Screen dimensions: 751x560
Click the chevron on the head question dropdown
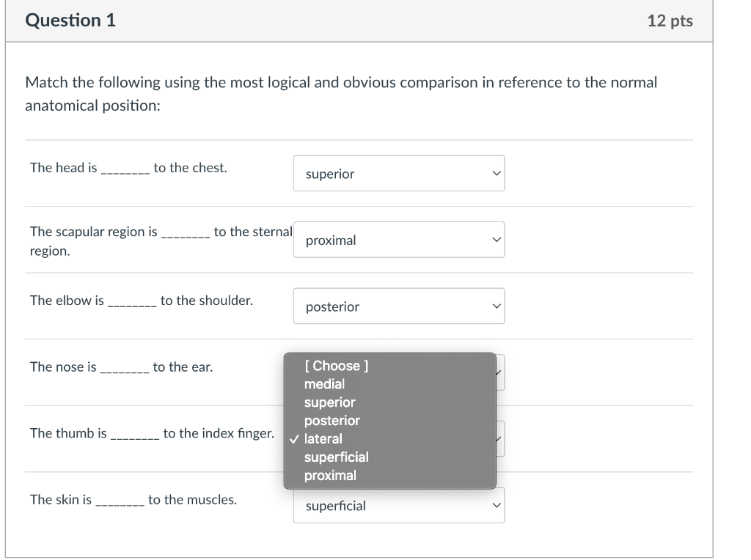coord(495,173)
